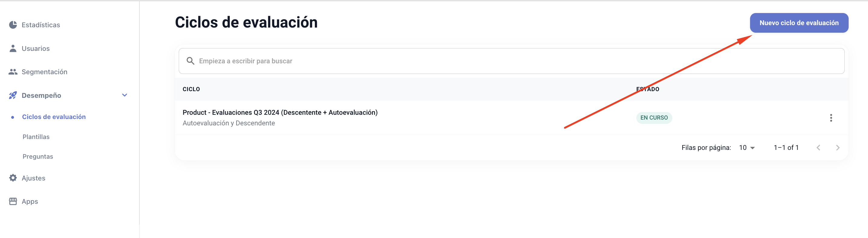Open the three-dot row actions menu

click(830, 117)
